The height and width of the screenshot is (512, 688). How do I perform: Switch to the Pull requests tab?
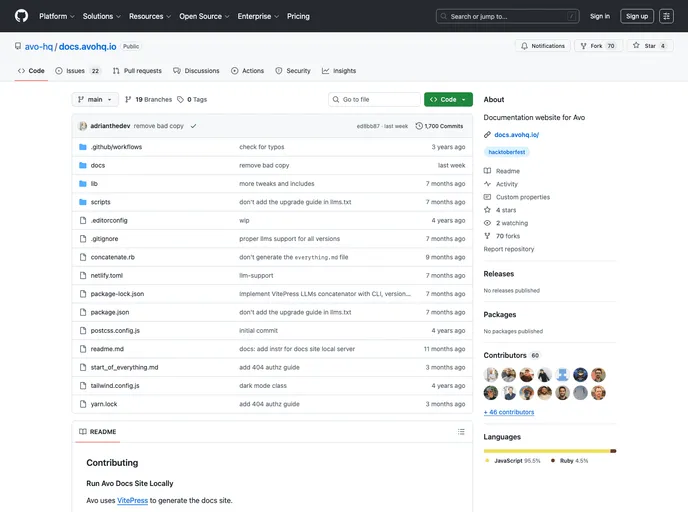point(137,71)
